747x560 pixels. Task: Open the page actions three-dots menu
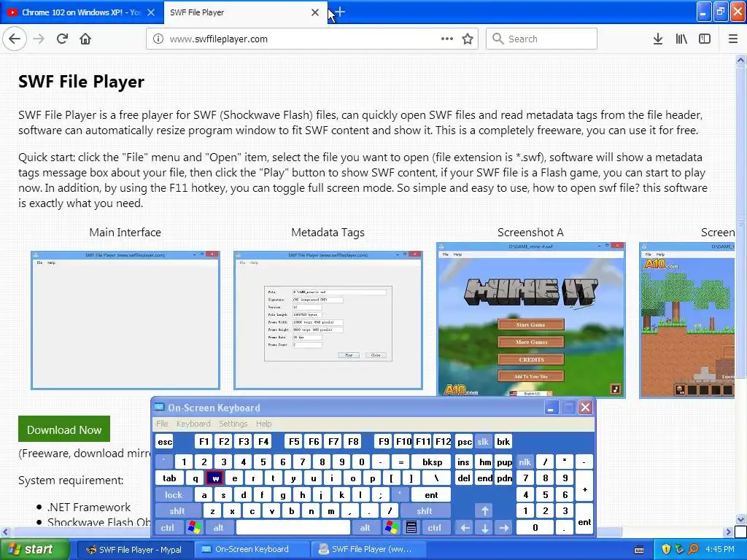(x=447, y=39)
